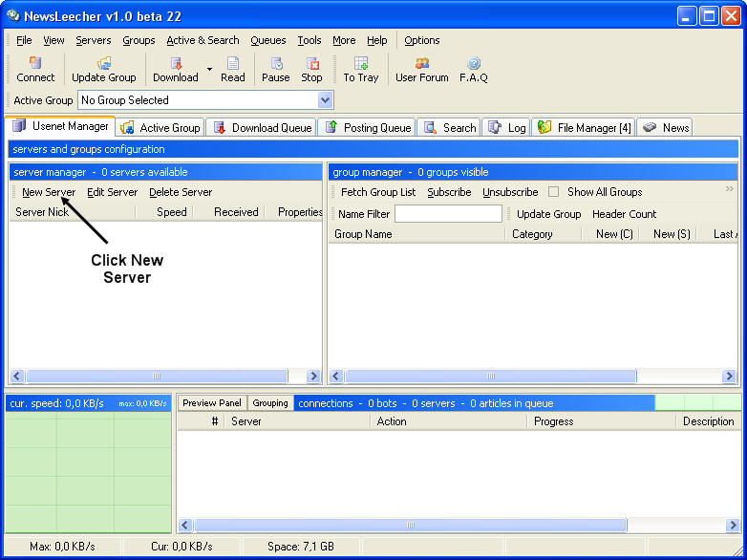Click New Server in server manager

tap(49, 192)
